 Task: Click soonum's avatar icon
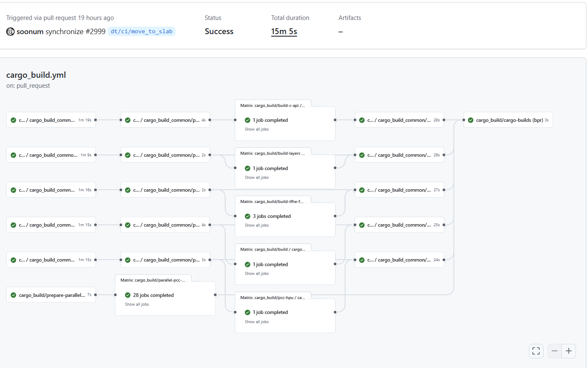tap(10, 32)
